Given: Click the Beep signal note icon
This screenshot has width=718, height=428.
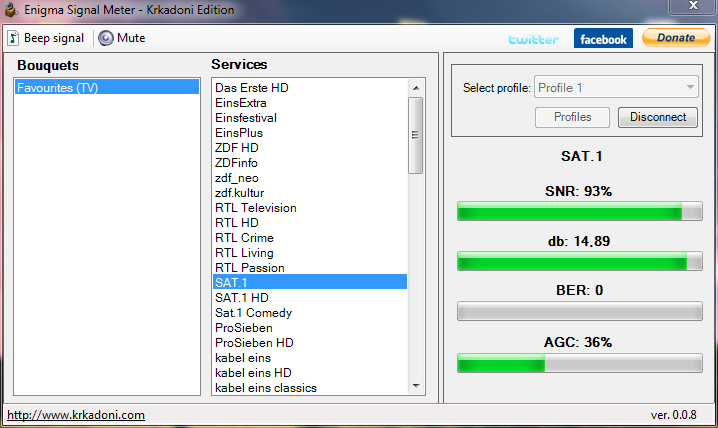Looking at the screenshot, I should [13, 38].
